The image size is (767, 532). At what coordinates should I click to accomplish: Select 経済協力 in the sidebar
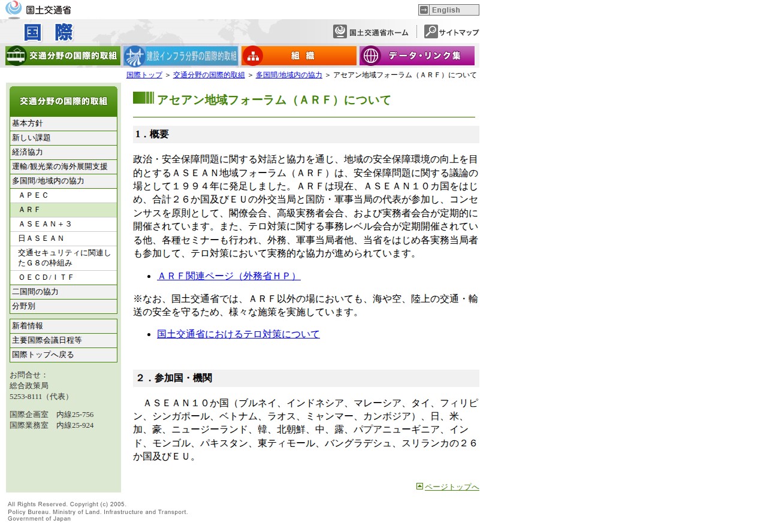tap(64, 152)
